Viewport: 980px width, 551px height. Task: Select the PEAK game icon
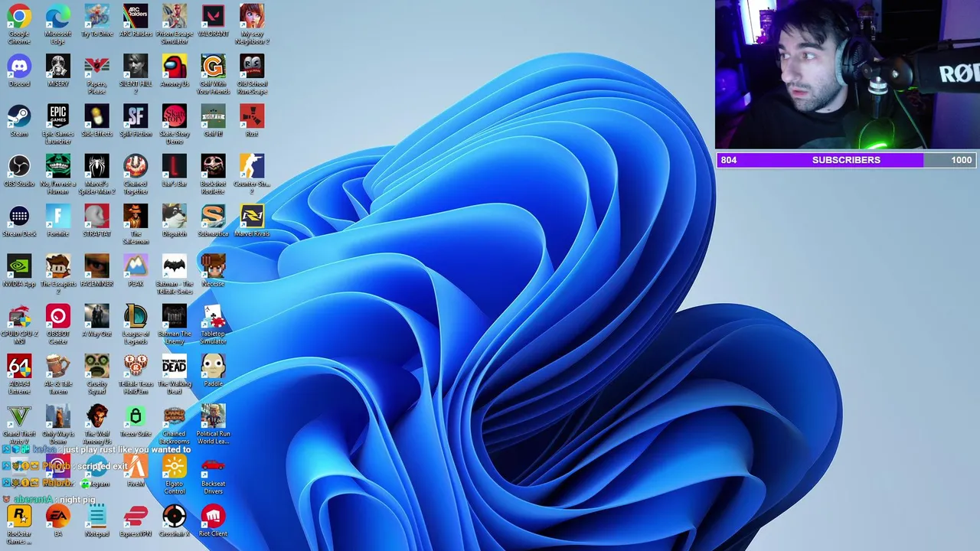(x=136, y=266)
